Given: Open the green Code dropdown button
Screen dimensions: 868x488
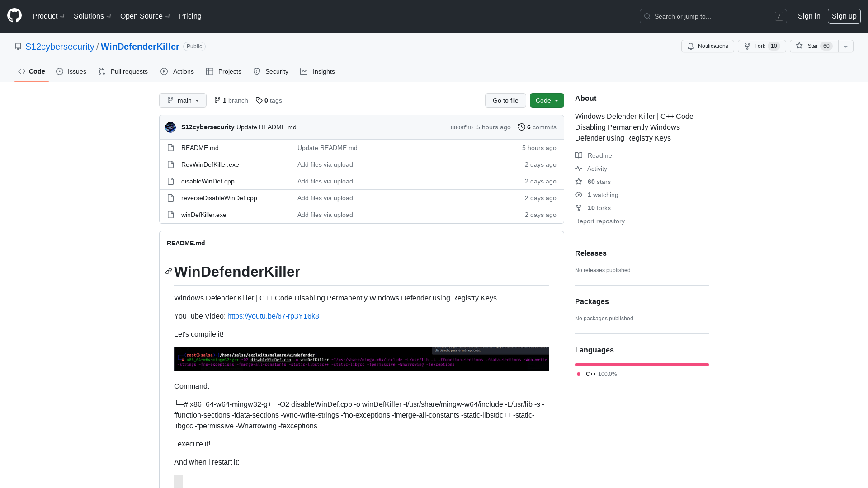Looking at the screenshot, I should pyautogui.click(x=547, y=100).
